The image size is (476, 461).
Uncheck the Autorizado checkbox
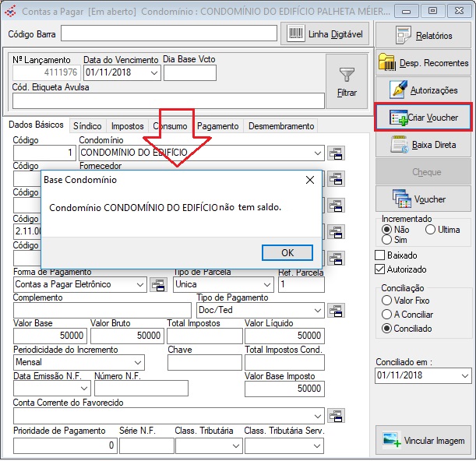tap(380, 269)
